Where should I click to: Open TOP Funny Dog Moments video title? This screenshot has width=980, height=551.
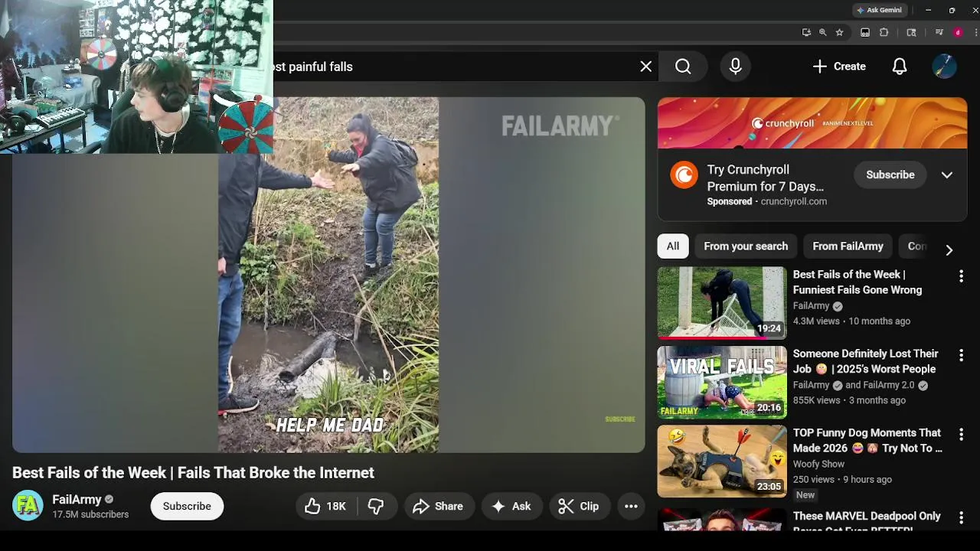(x=867, y=440)
